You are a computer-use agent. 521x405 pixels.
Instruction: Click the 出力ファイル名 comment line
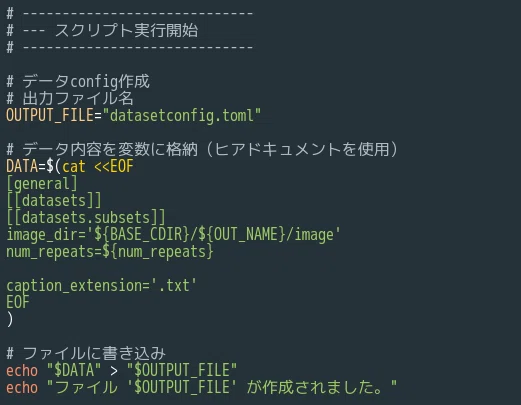coord(70,99)
